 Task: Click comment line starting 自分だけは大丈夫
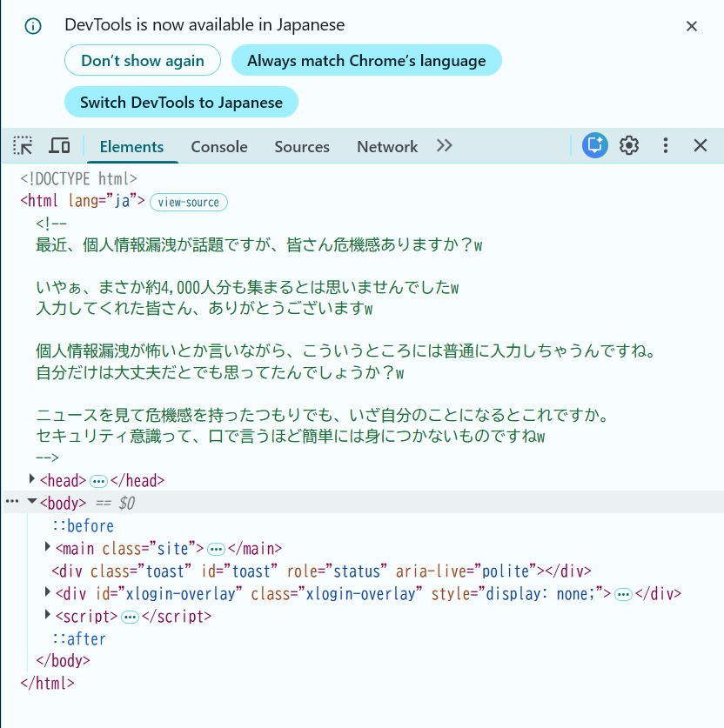(220, 373)
